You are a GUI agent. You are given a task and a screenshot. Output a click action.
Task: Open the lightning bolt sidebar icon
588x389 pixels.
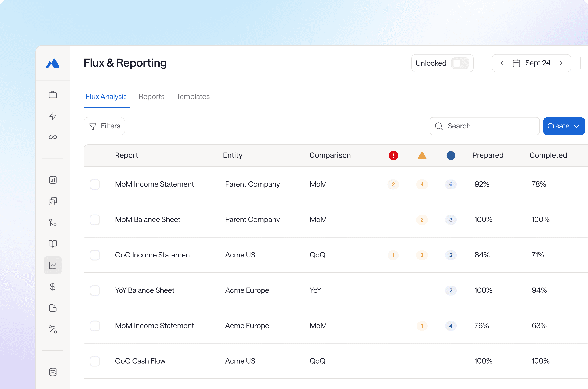click(53, 116)
